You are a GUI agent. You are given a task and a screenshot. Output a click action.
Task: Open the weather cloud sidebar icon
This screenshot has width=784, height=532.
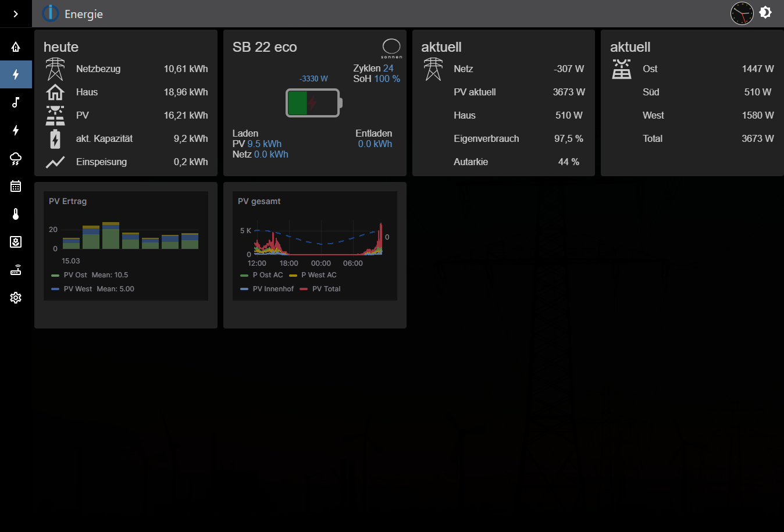pos(16,158)
